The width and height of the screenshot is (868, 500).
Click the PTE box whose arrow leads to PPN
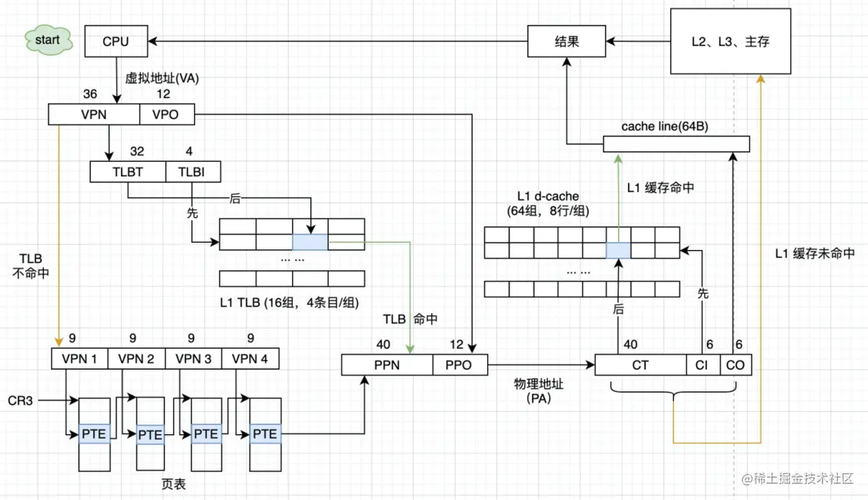coord(265,433)
